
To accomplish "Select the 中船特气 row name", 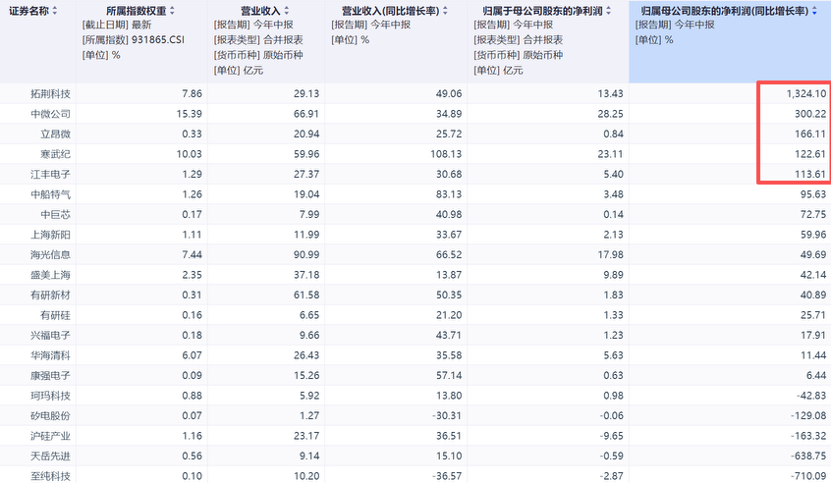I will [50, 195].
